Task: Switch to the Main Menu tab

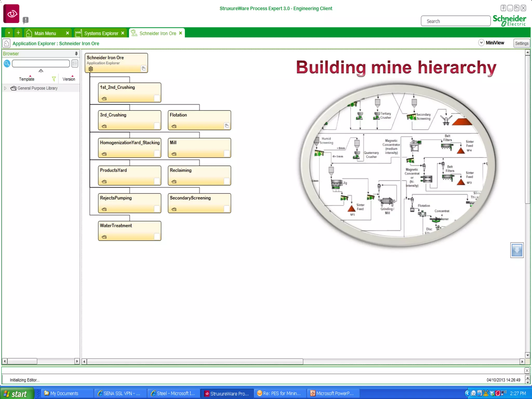Action: tap(45, 33)
